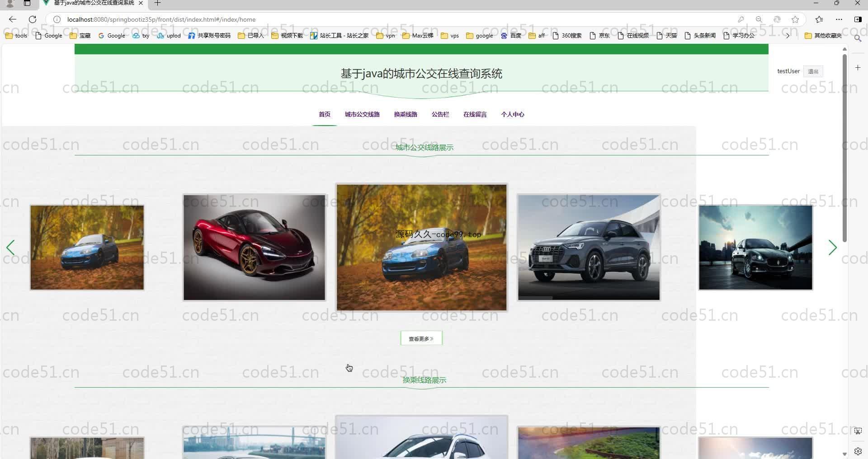Open the 在线留言 menu item
The image size is (868, 459).
[x=475, y=115]
